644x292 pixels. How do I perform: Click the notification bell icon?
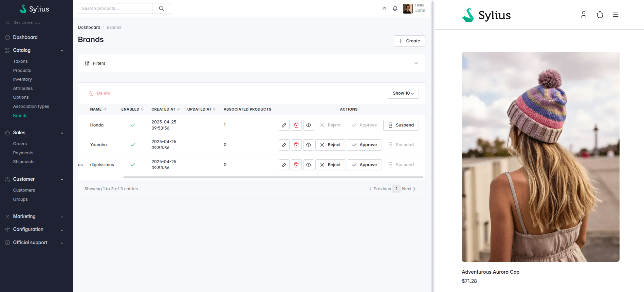pos(395,8)
